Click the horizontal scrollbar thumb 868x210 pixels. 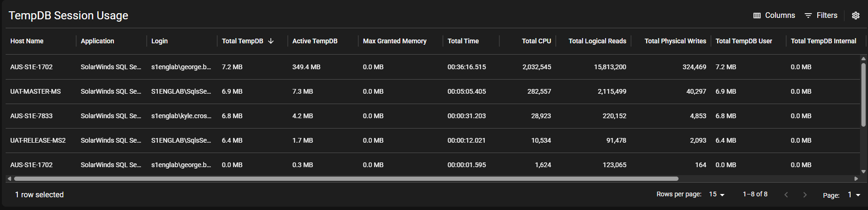pyautogui.click(x=346, y=179)
